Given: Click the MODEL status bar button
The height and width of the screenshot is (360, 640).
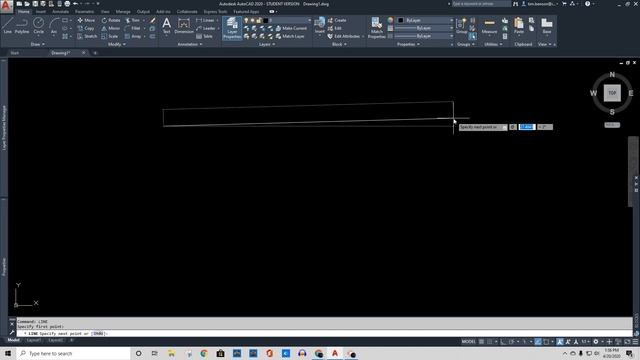Looking at the screenshot, I should (x=469, y=342).
